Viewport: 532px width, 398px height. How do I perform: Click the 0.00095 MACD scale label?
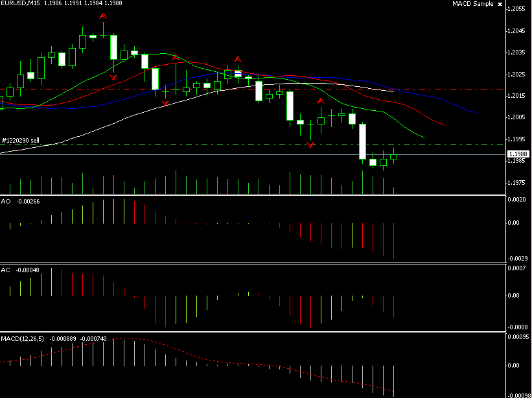tap(518, 337)
